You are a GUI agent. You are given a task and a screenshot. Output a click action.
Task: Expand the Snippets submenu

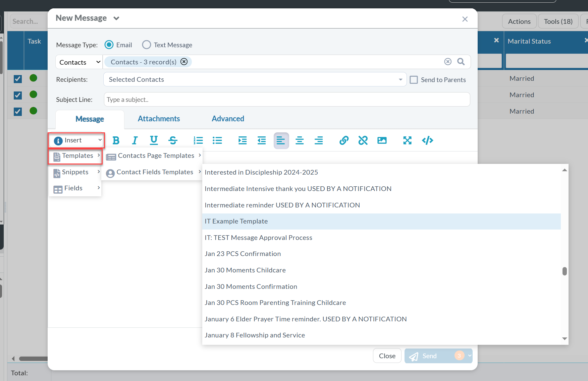(x=74, y=172)
